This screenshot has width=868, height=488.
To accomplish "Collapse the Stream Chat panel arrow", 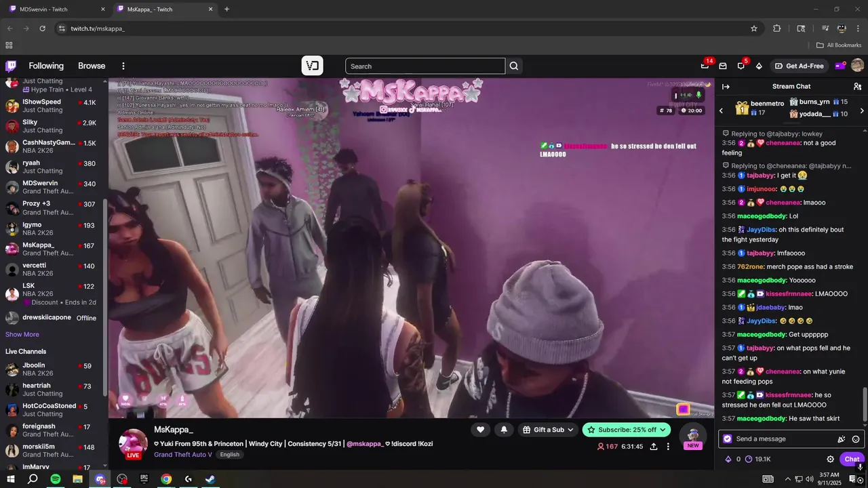I will click(x=726, y=86).
